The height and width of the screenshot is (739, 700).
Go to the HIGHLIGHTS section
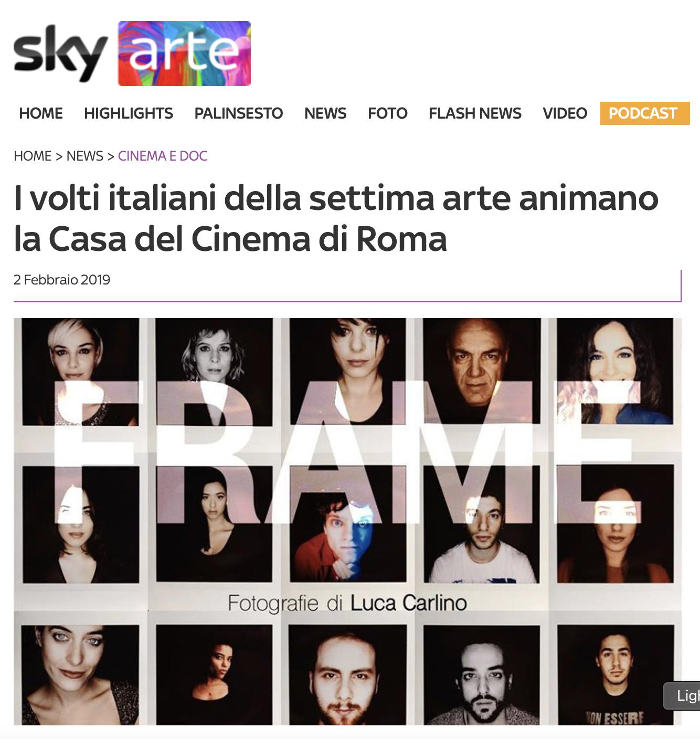tap(129, 113)
